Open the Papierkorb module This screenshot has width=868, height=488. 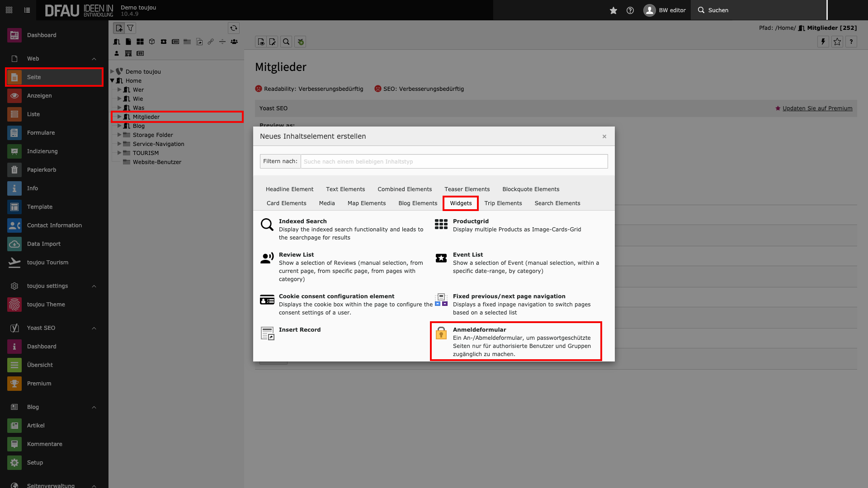tap(42, 170)
